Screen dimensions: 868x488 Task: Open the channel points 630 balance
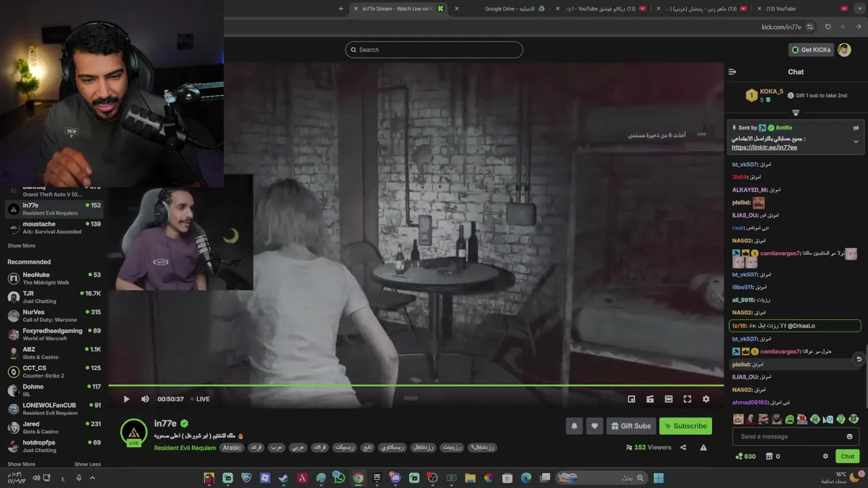click(x=745, y=456)
